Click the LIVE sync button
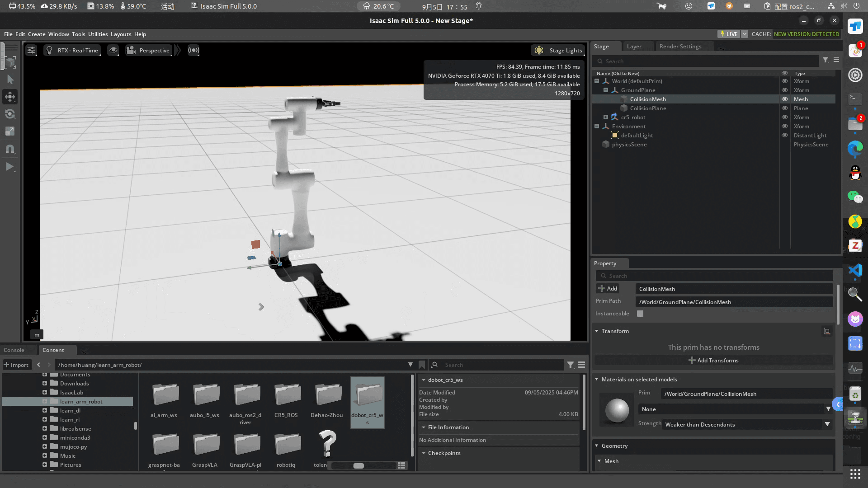 728,34
